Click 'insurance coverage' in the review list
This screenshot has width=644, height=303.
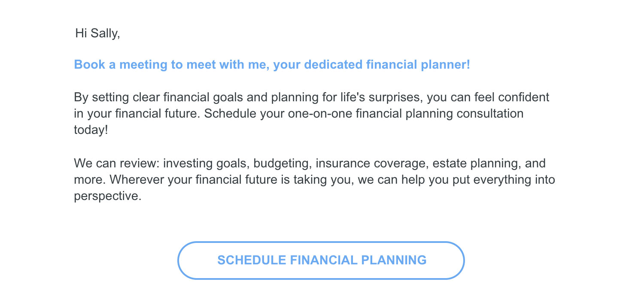(370, 164)
